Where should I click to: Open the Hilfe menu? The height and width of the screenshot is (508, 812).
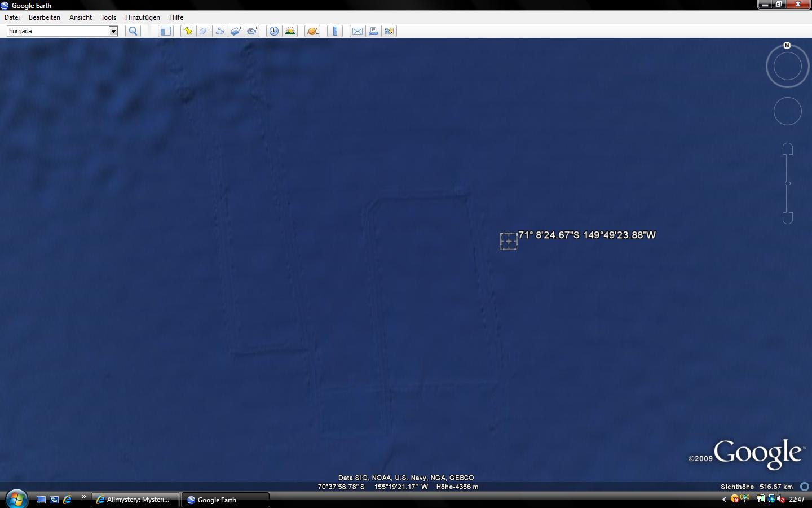coord(176,17)
